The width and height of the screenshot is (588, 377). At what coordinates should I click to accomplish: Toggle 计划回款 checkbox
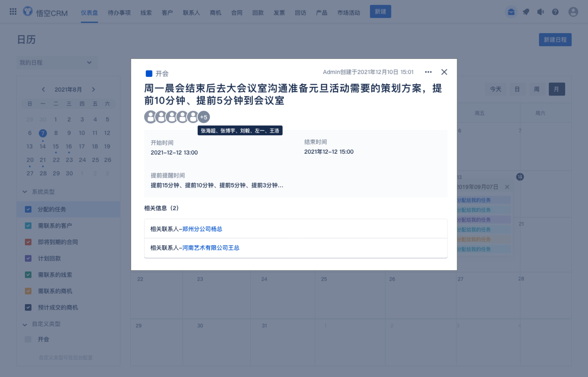click(x=28, y=258)
